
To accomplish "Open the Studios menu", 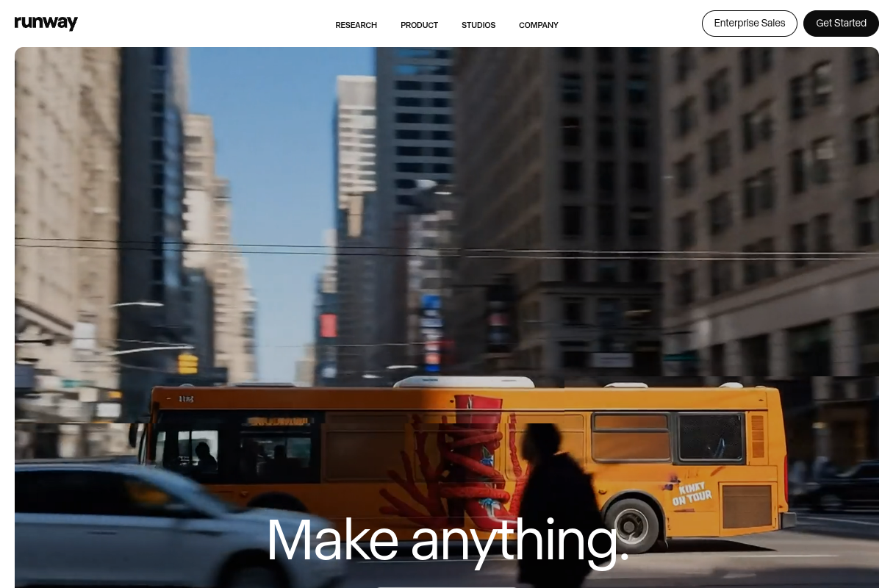I will [x=478, y=25].
